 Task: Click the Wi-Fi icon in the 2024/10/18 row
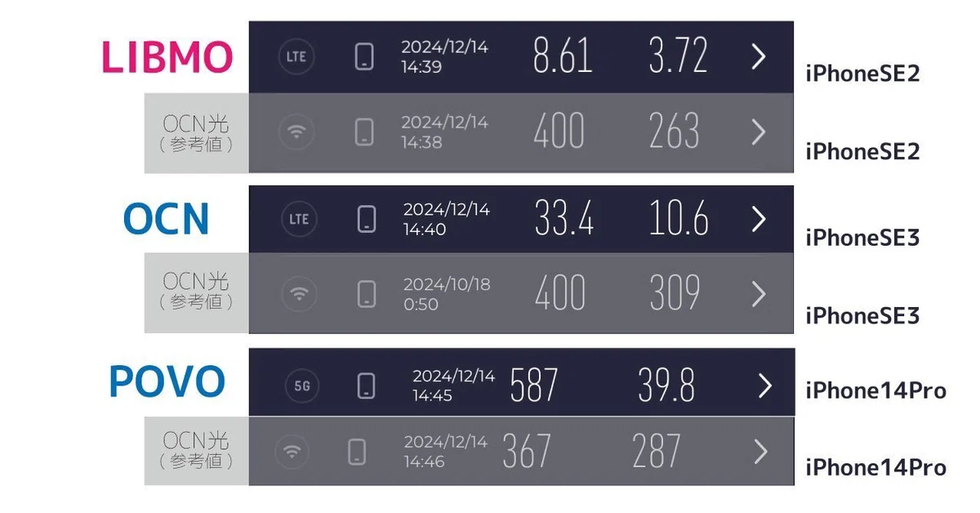pos(300,293)
